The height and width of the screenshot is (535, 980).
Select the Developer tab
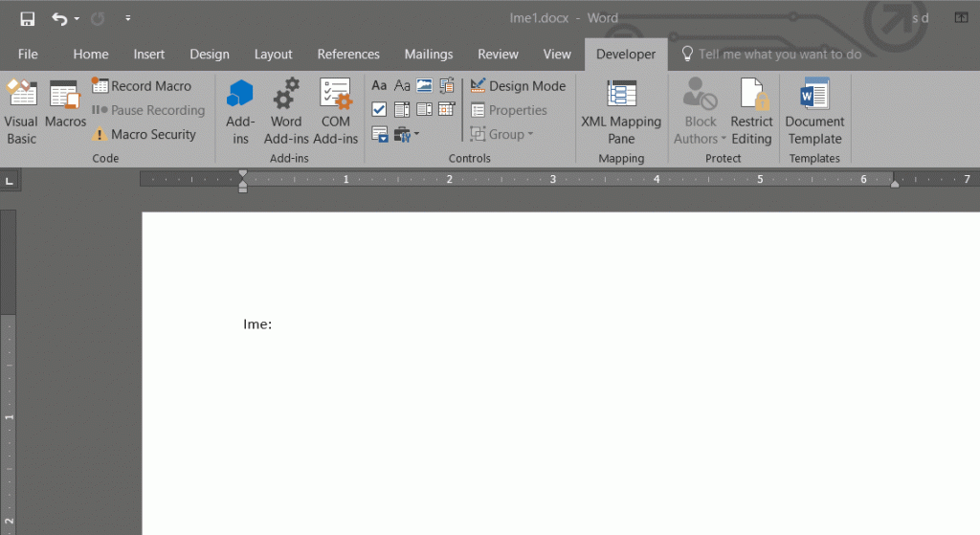pos(626,55)
